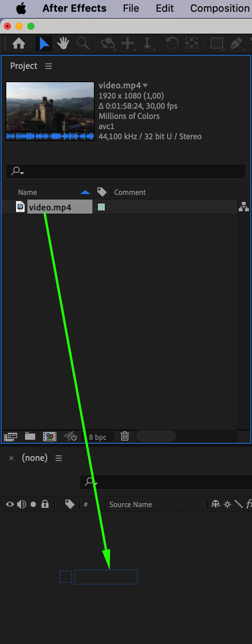Select the Rotation tool

tap(172, 43)
